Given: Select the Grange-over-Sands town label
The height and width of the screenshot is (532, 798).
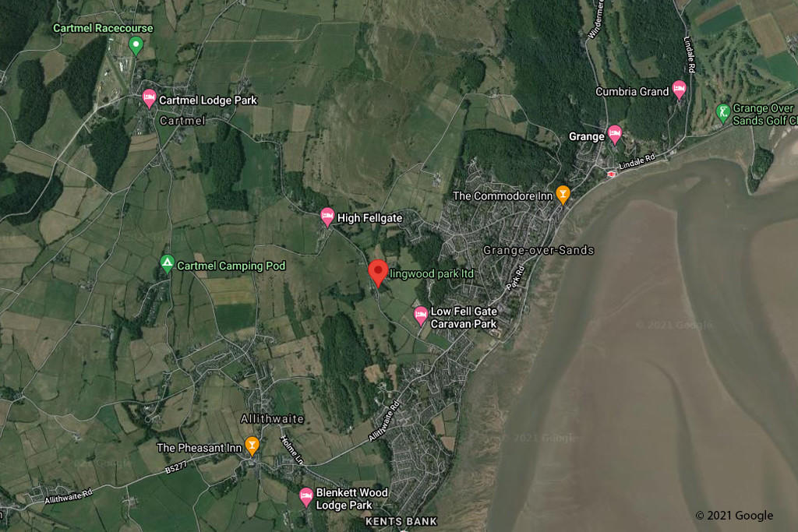Looking at the screenshot, I should [538, 250].
